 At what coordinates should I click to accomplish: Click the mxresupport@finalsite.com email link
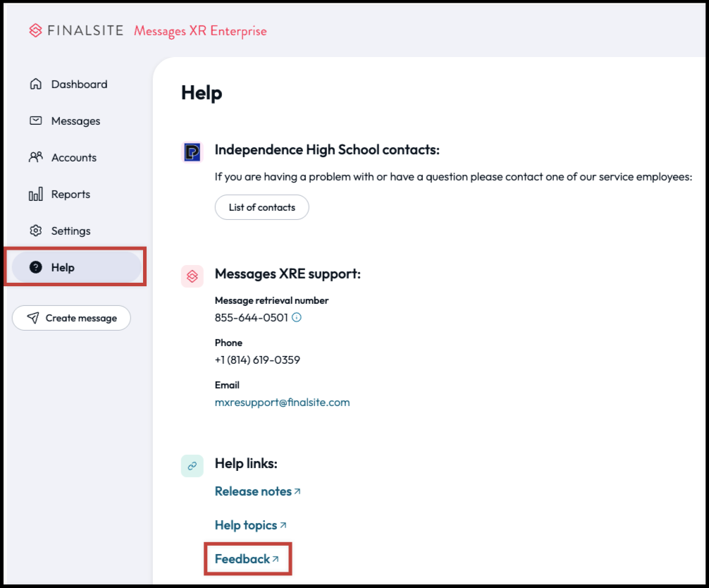click(x=282, y=403)
